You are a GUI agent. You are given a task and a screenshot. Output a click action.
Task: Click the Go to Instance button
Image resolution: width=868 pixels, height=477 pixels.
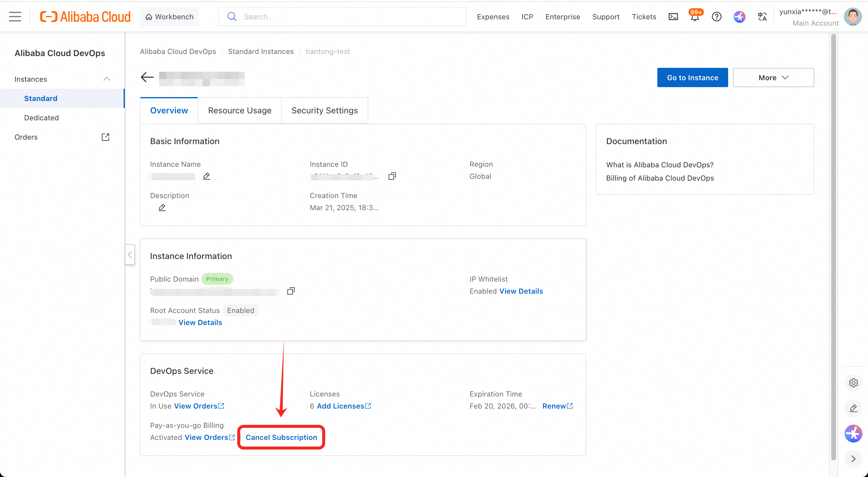693,77
